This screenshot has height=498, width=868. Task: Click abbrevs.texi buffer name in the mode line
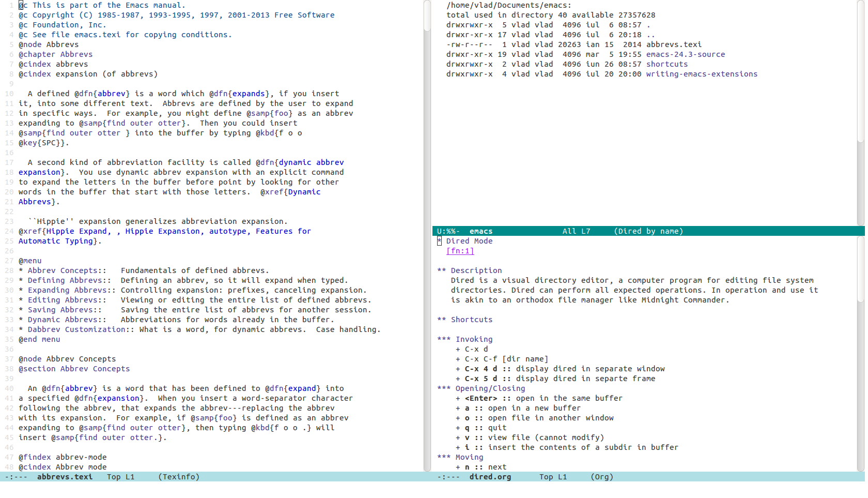click(x=65, y=477)
